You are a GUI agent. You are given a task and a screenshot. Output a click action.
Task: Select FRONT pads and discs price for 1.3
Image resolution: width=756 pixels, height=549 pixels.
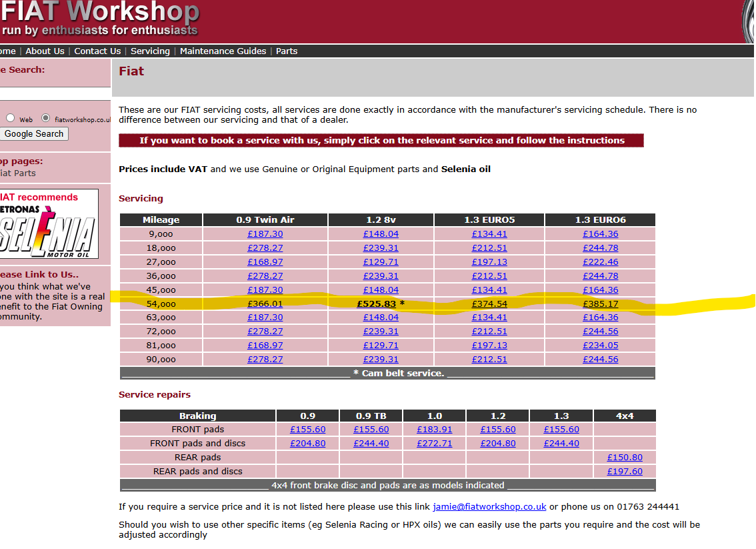(x=561, y=444)
